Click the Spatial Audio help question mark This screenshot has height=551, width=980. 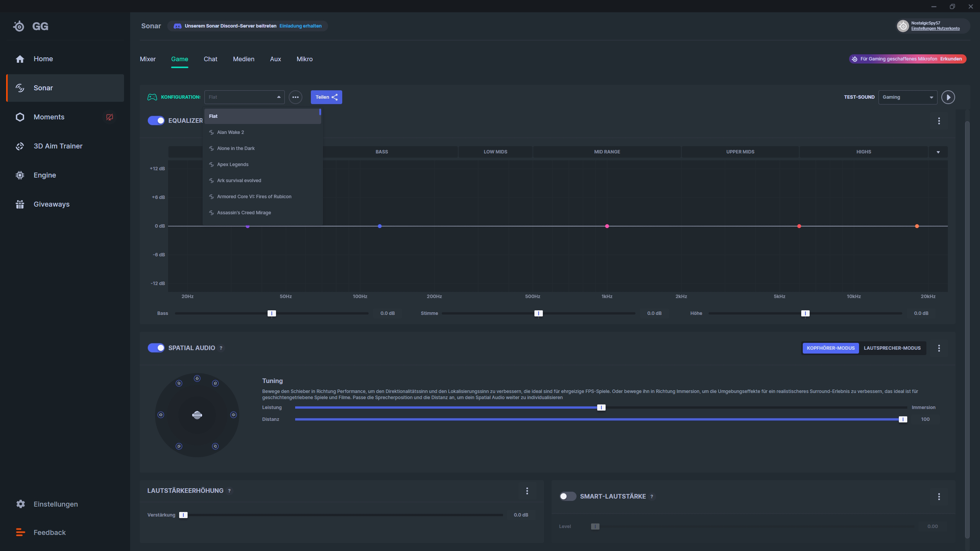(x=221, y=348)
